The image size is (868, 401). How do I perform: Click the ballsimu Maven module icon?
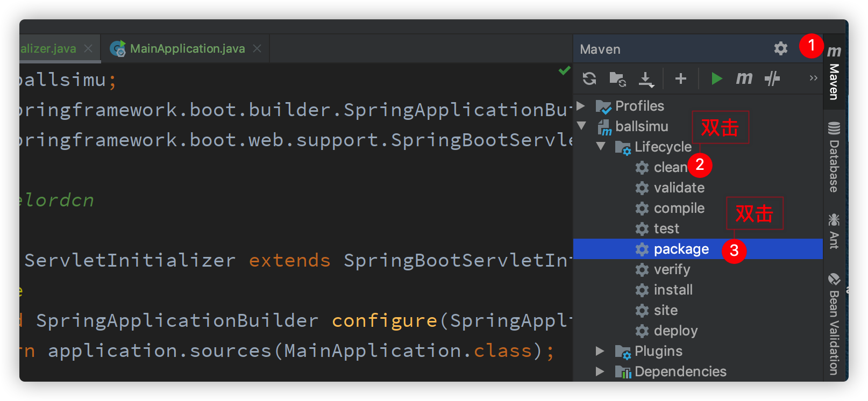point(604,127)
